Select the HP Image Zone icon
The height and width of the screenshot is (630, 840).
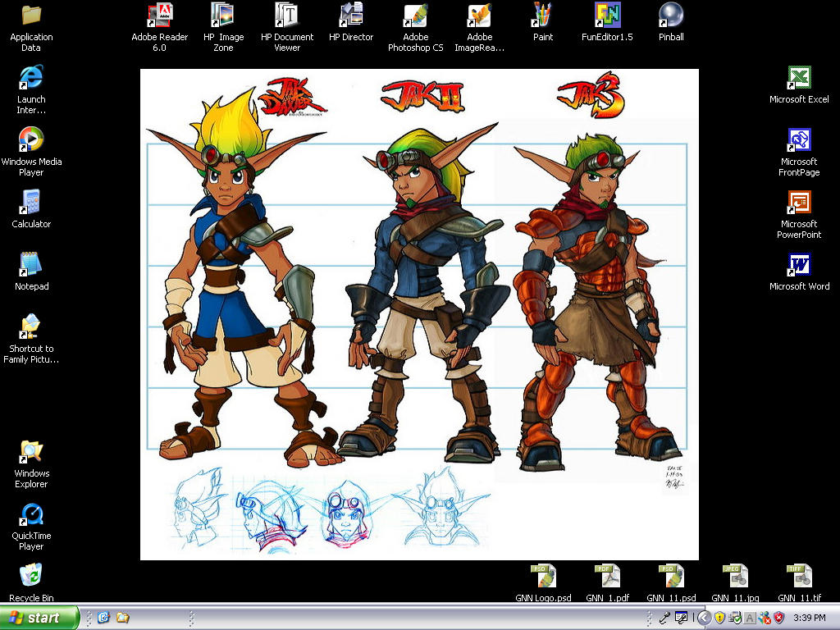pyautogui.click(x=223, y=27)
